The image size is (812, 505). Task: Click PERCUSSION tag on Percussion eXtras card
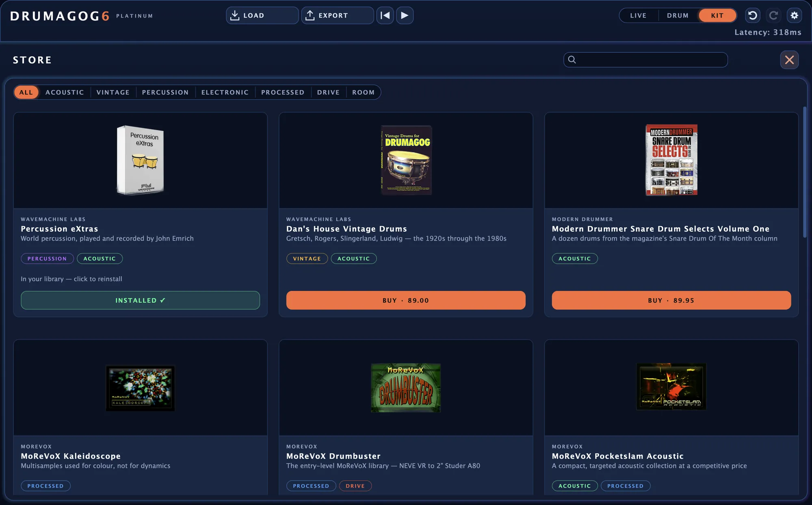[47, 258]
